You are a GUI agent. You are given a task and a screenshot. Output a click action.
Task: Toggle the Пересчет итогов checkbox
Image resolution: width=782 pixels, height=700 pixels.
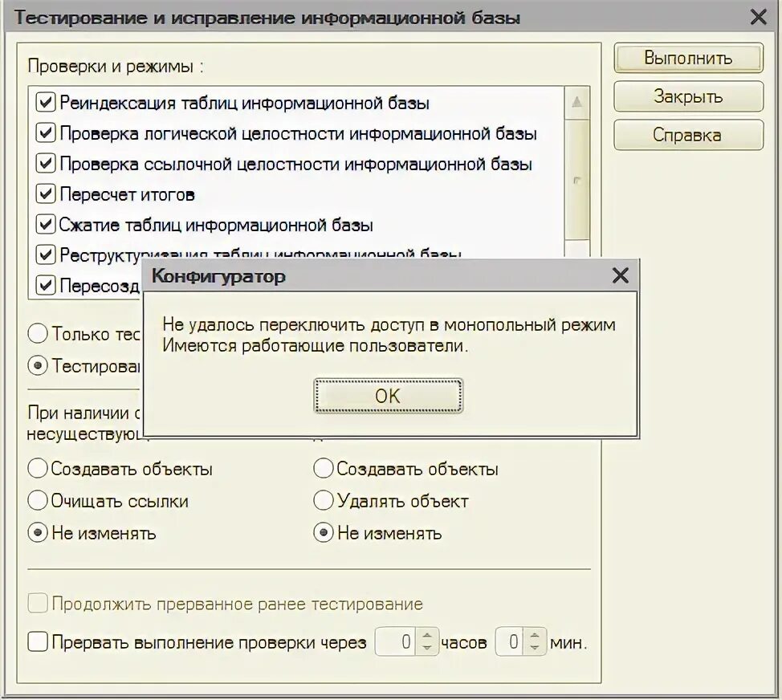46,194
